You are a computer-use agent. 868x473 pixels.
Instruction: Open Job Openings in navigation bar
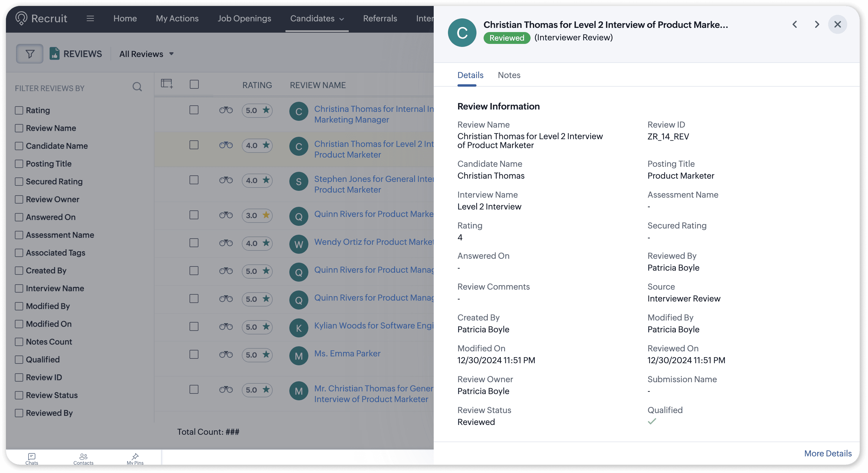pos(244,18)
